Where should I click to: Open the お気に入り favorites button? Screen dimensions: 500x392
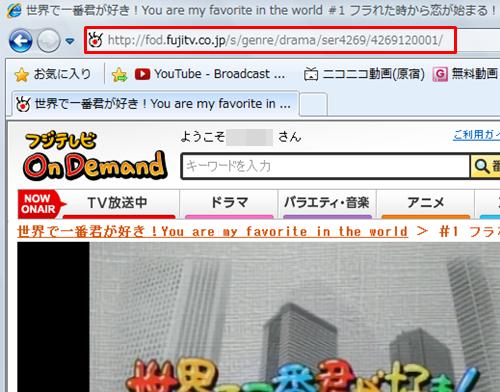pos(53,74)
